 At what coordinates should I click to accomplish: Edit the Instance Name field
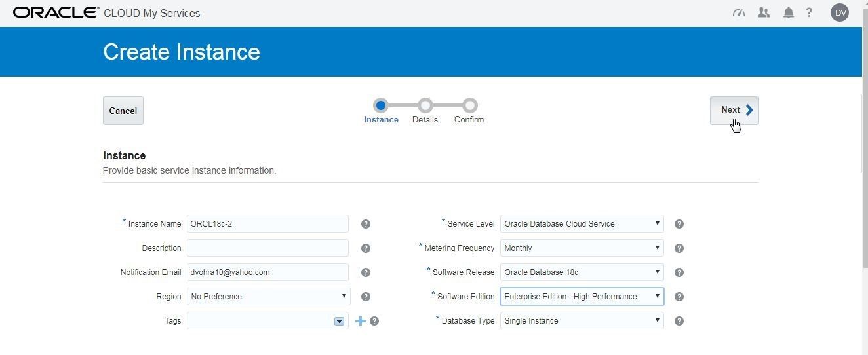pyautogui.click(x=267, y=224)
